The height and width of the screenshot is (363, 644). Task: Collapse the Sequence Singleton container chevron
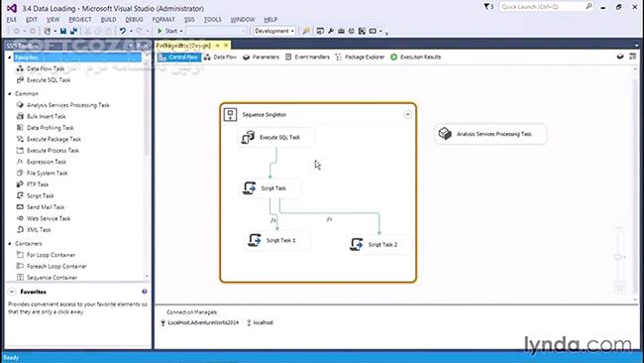point(407,114)
